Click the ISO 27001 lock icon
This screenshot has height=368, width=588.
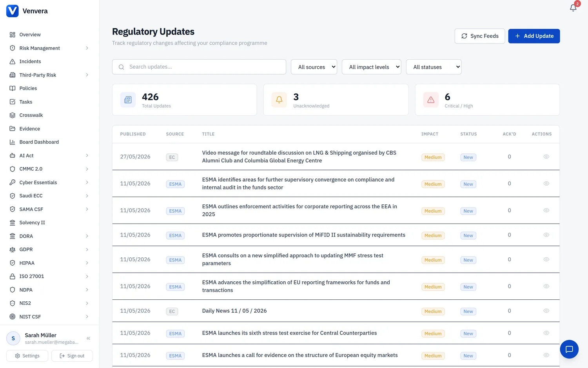[13, 276]
